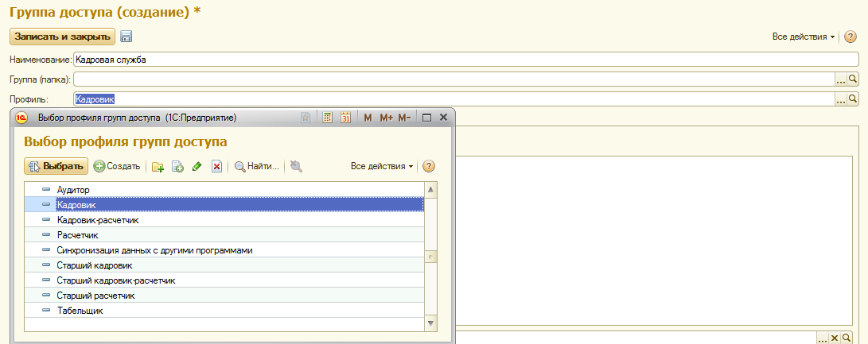868x344 pixels.
Task: Create a new group with folder plus icon
Action: [x=158, y=167]
